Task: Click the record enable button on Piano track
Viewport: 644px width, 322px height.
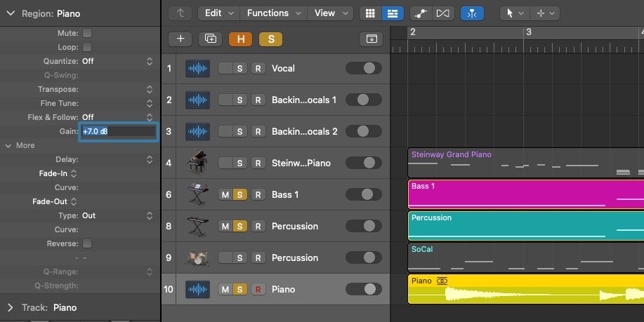Action: pyautogui.click(x=258, y=289)
